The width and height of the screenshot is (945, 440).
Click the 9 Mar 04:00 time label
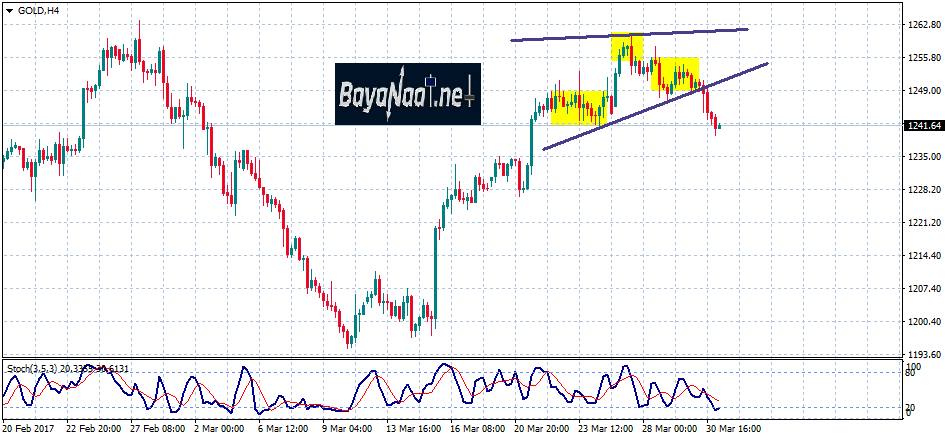345,428
